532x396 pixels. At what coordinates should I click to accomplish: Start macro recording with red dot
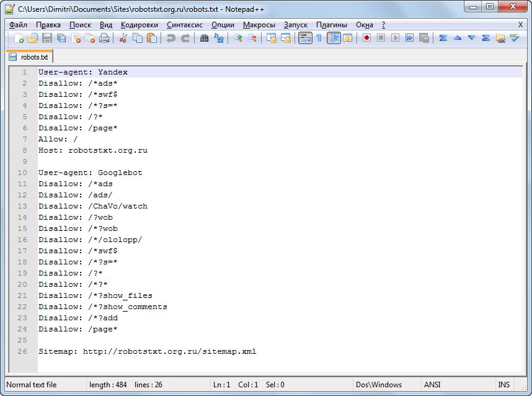click(366, 38)
